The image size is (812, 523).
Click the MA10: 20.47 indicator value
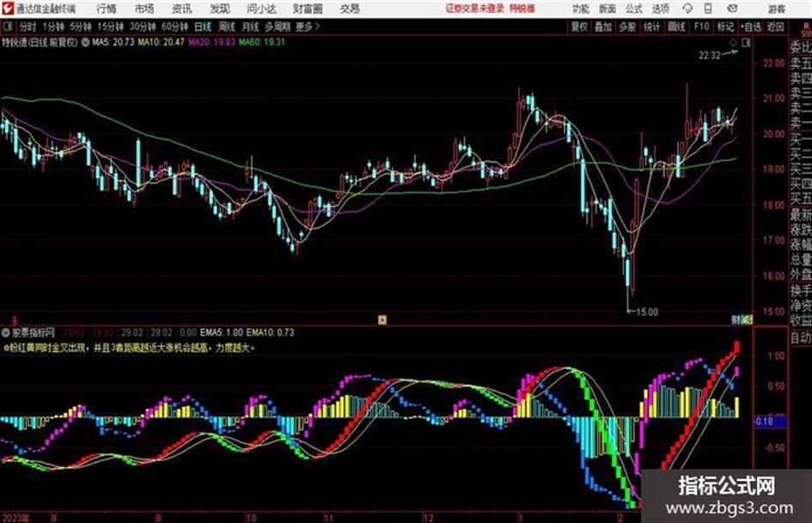tap(161, 42)
